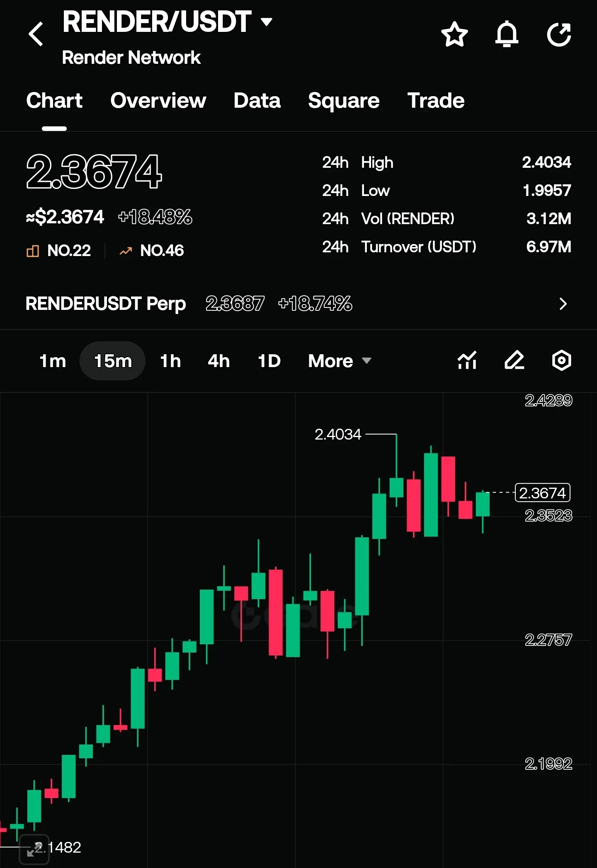
Task: Switch to the Overview tab
Action: (158, 101)
